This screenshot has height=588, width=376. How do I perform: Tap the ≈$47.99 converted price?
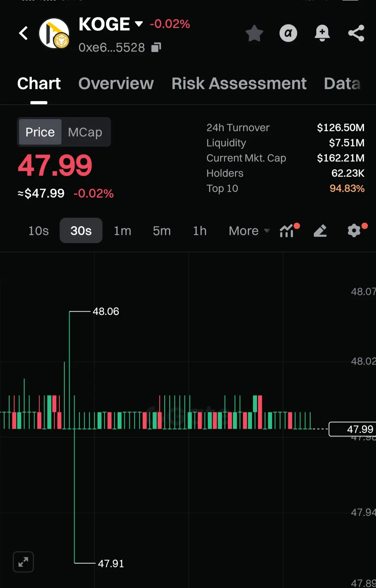click(x=41, y=193)
